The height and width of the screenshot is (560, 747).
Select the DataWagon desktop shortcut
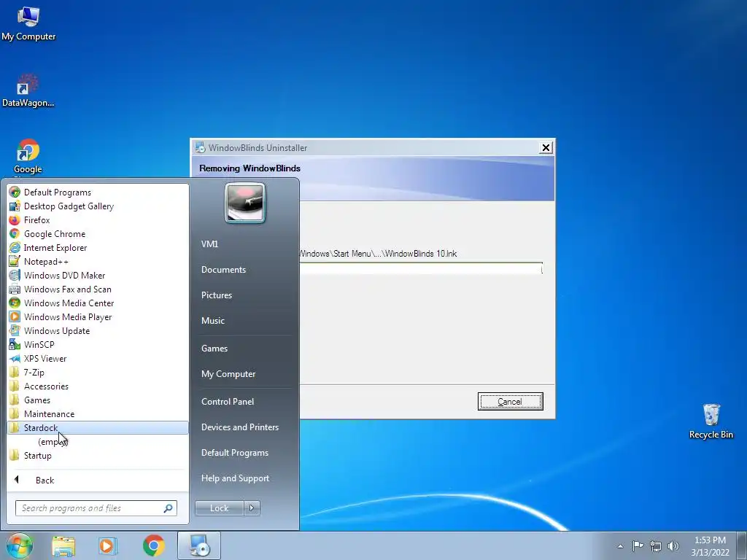pyautogui.click(x=28, y=90)
